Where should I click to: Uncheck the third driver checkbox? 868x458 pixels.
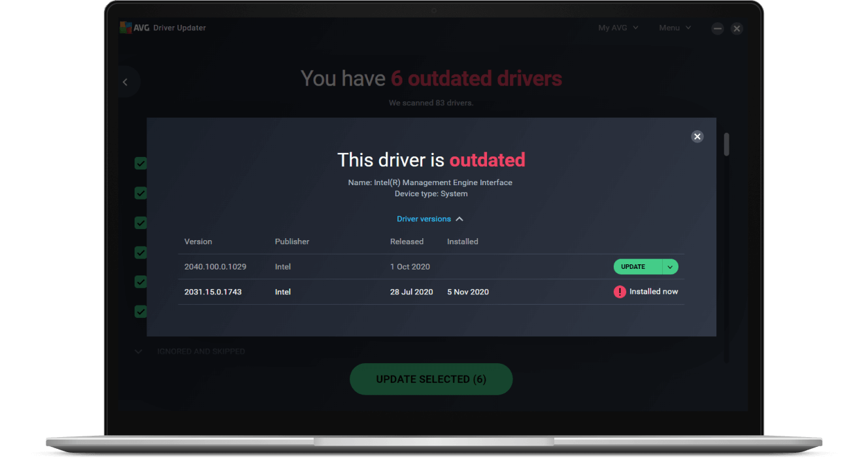coord(141,222)
